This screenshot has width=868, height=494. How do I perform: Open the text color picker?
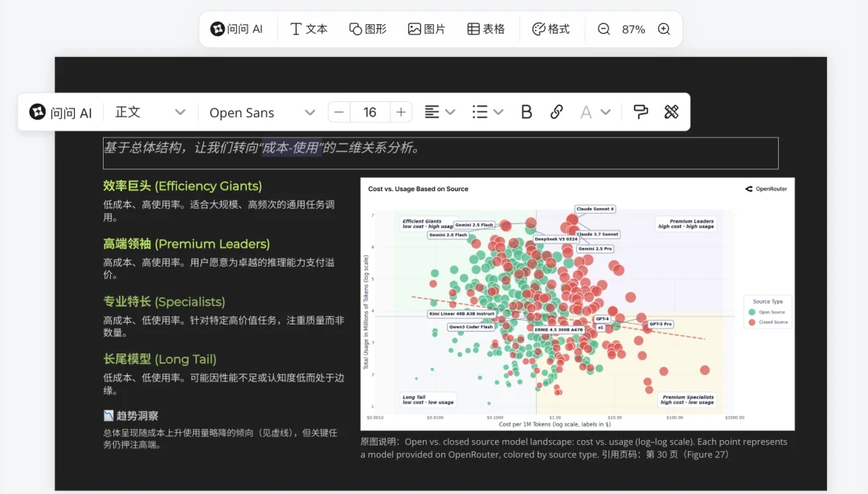pos(594,112)
